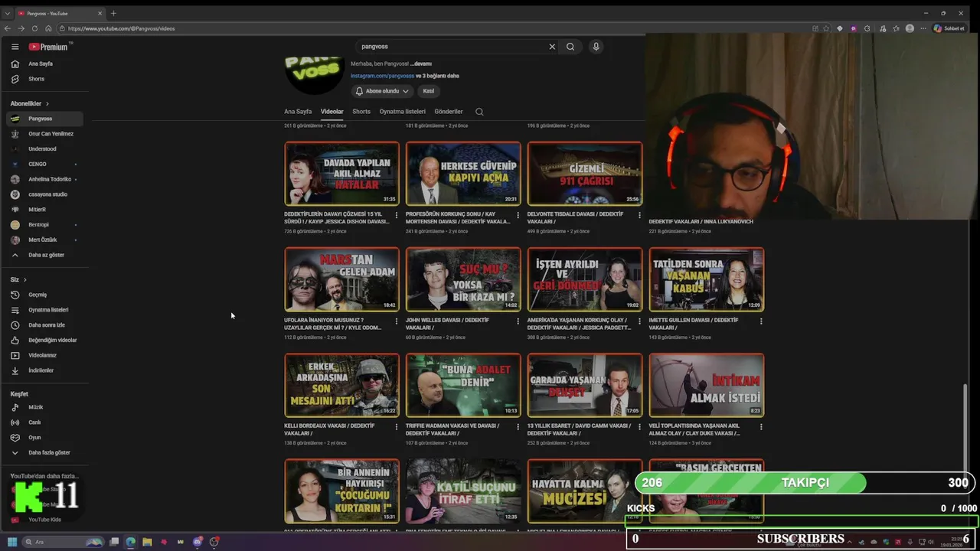Open Pangvoss subscription in sidebar
The width and height of the screenshot is (980, 551).
46,119
